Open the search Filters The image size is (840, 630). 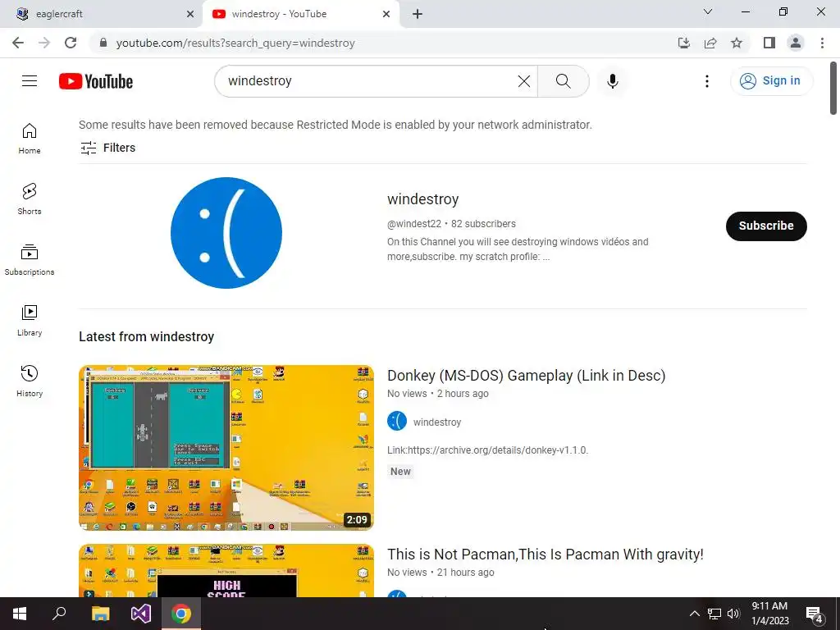107,148
